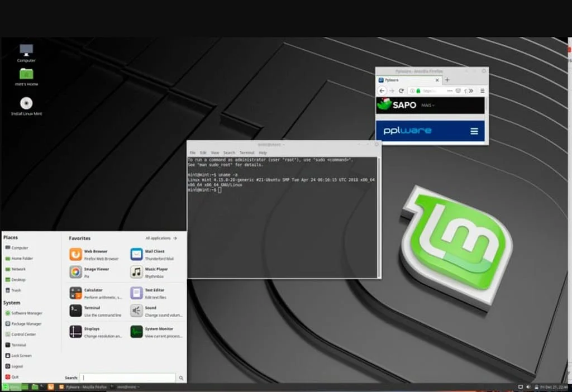Screen dimensions: 572x392
Task: Open the terminal Search menu
Action: point(229,153)
